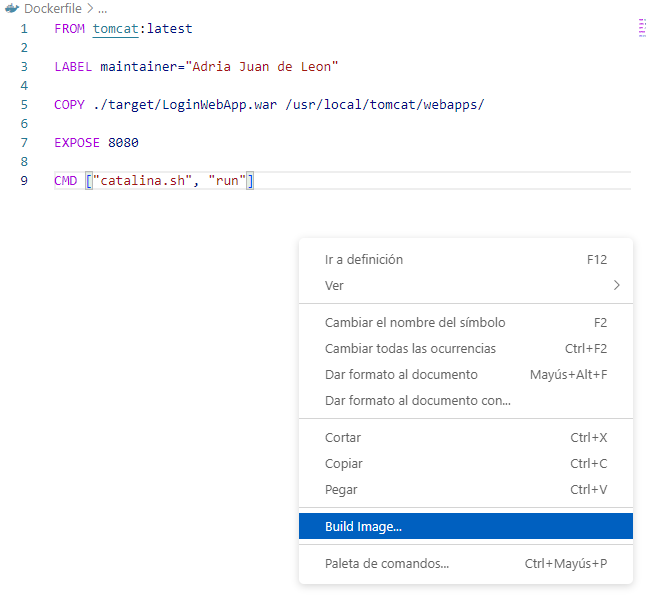Click port number 8080
Viewport: 646px width, 596px height.
click(123, 143)
